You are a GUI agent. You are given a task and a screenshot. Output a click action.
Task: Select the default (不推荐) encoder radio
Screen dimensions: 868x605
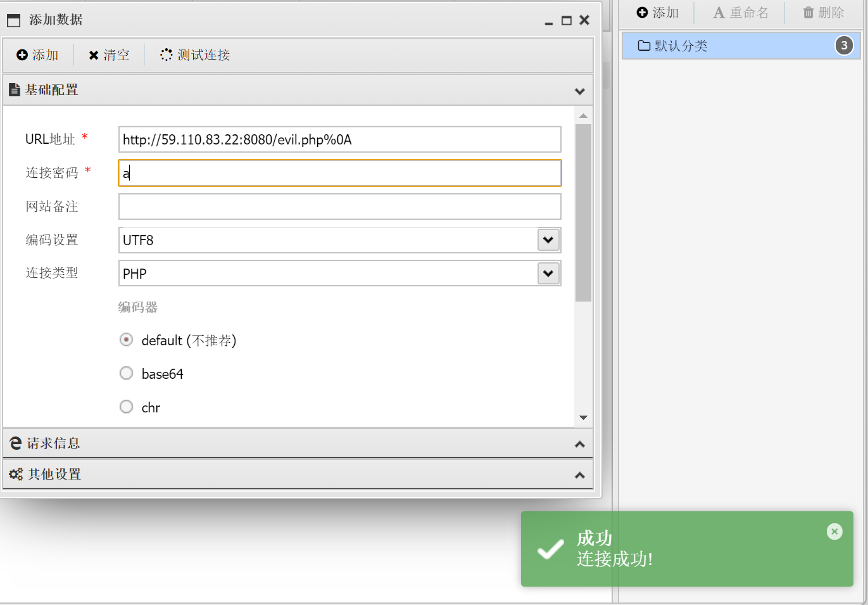[127, 340]
